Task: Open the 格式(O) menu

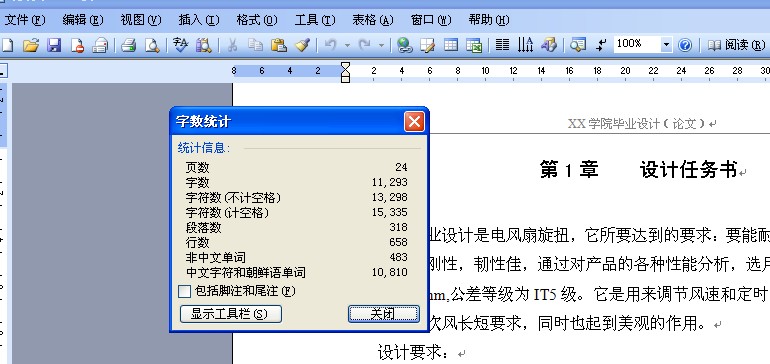Action: click(257, 20)
